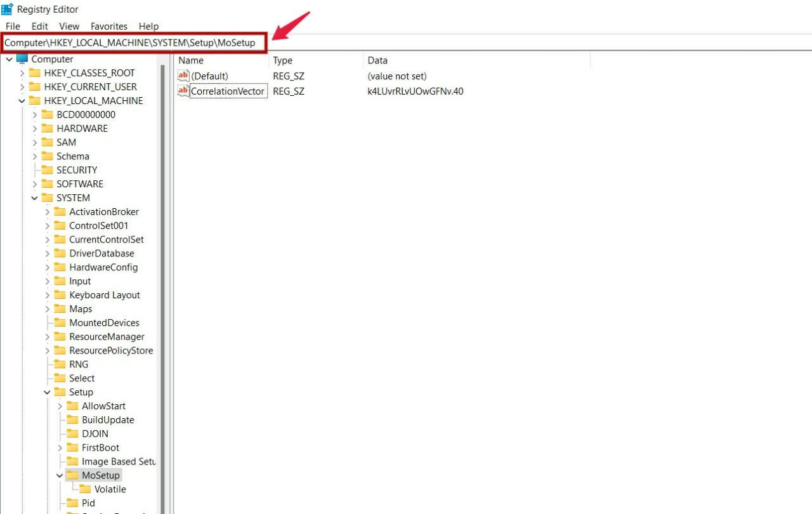Click the HKEY_LOCAL_MACHINE folder icon
Screen dimensions: 812x514
(x=34, y=101)
